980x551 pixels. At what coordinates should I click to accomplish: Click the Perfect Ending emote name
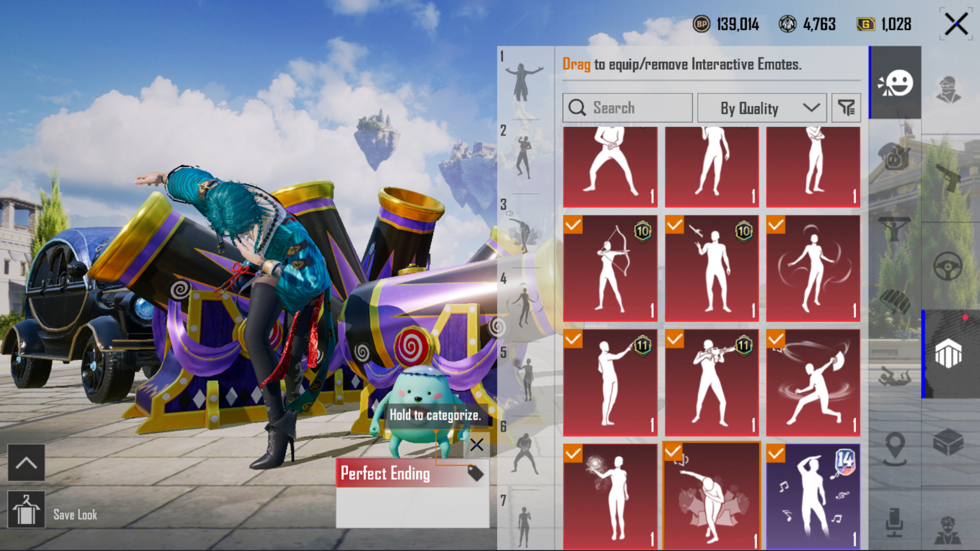click(x=385, y=473)
